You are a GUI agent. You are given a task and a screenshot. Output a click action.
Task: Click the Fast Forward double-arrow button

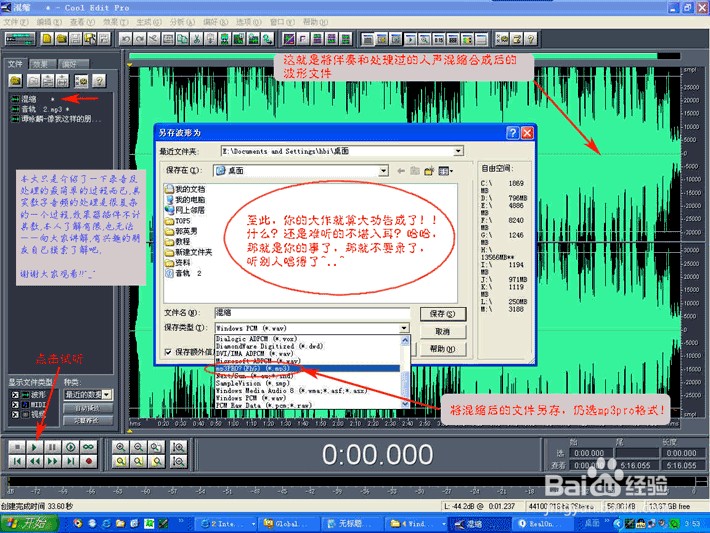point(53,461)
